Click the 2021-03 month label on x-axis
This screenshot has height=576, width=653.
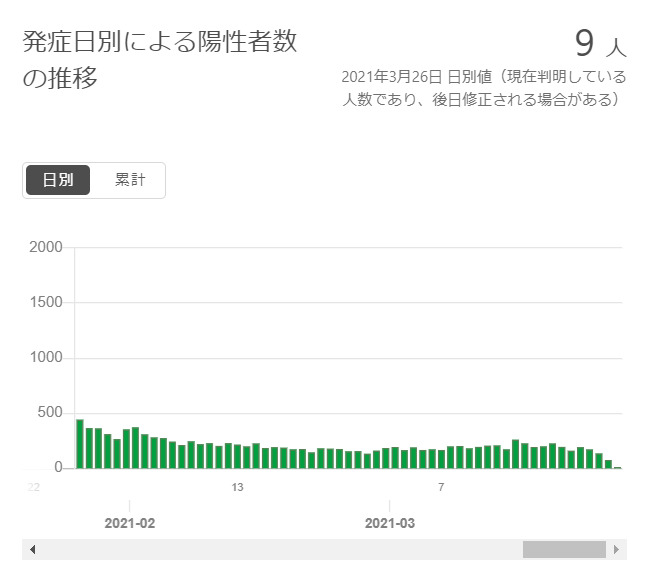(390, 523)
